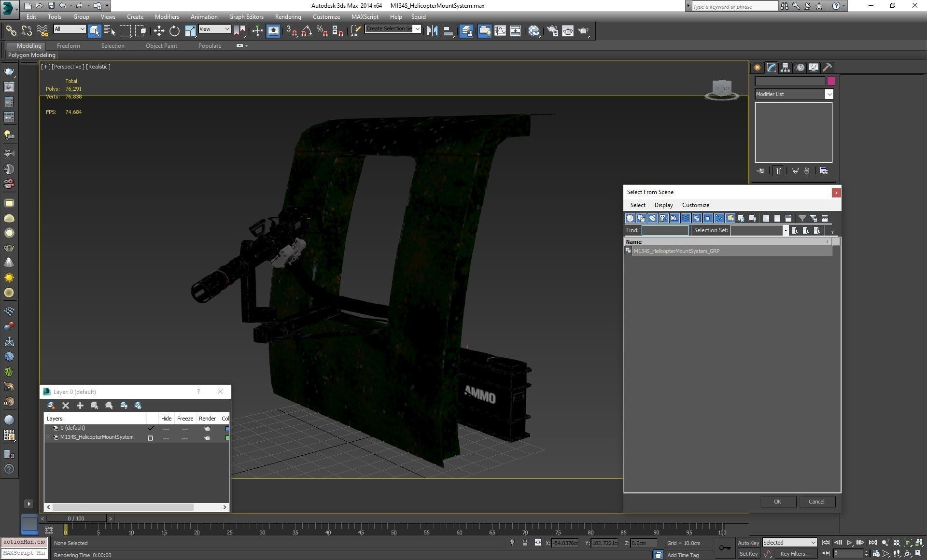Click the Mirror tool icon
The width and height of the screenshot is (927, 560).
point(432,31)
